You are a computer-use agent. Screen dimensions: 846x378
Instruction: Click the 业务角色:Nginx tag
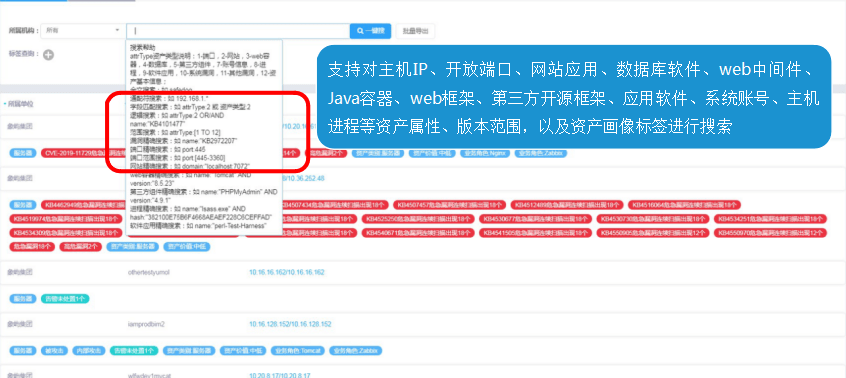485,153
